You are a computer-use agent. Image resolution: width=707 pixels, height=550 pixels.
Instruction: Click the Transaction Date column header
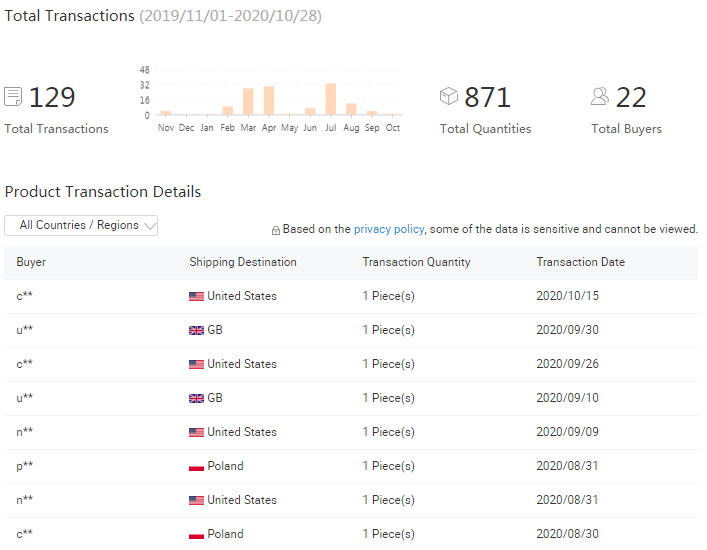tap(580, 262)
